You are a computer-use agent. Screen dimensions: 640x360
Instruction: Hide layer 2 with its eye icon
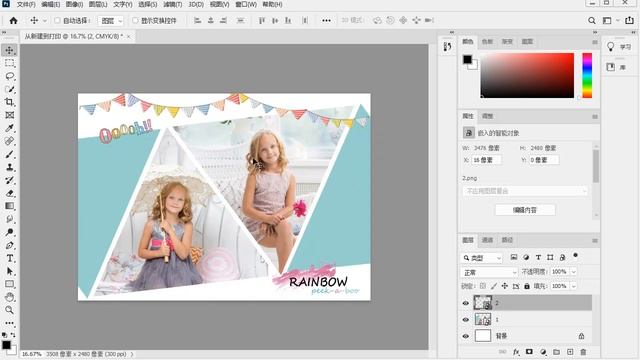465,303
